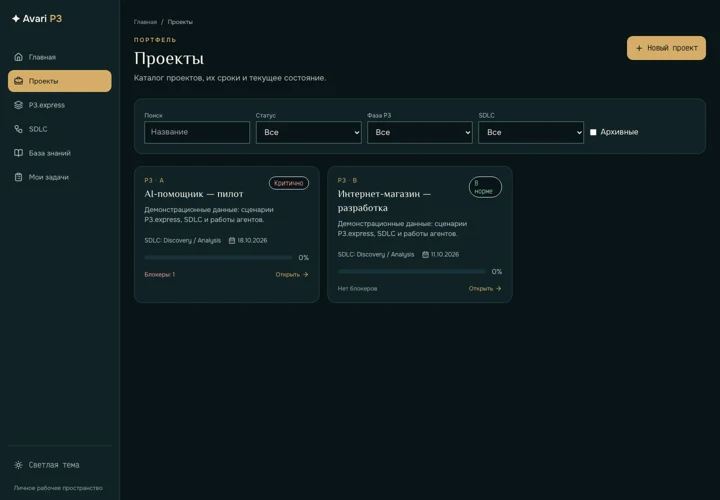The image size is (720, 500).
Task: Click the plus icon in Новый проект
Action: coord(639,48)
